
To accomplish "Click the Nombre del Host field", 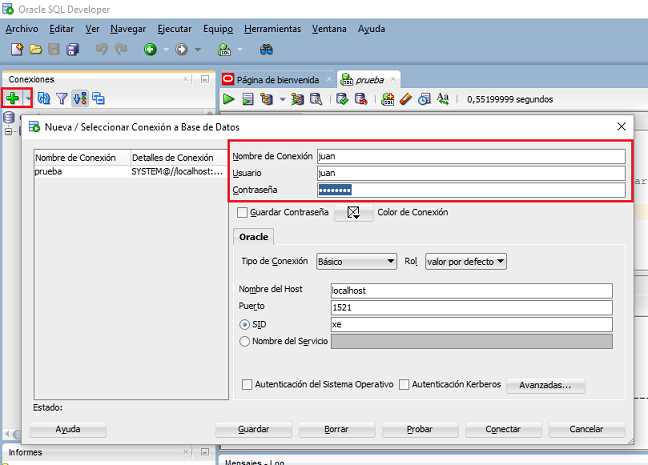I will coord(472,291).
